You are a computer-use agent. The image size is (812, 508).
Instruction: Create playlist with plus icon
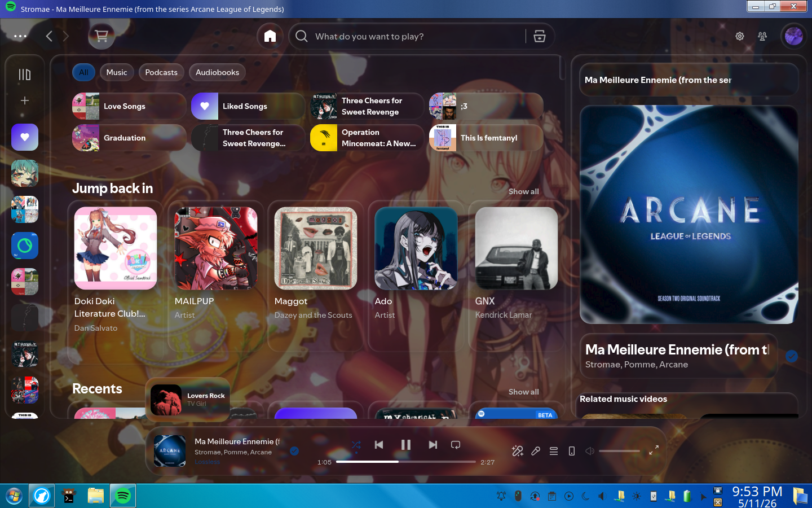(25, 100)
